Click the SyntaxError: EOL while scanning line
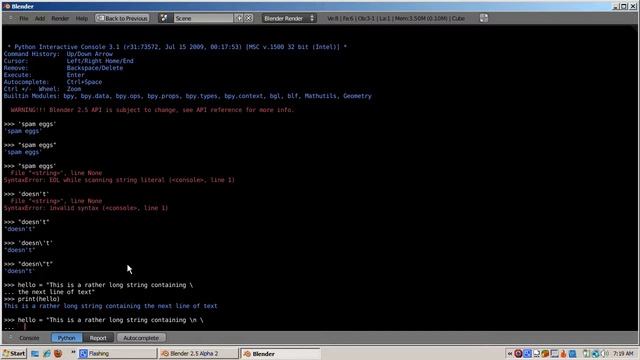Screen dimensions: 640x360 click(x=119, y=180)
